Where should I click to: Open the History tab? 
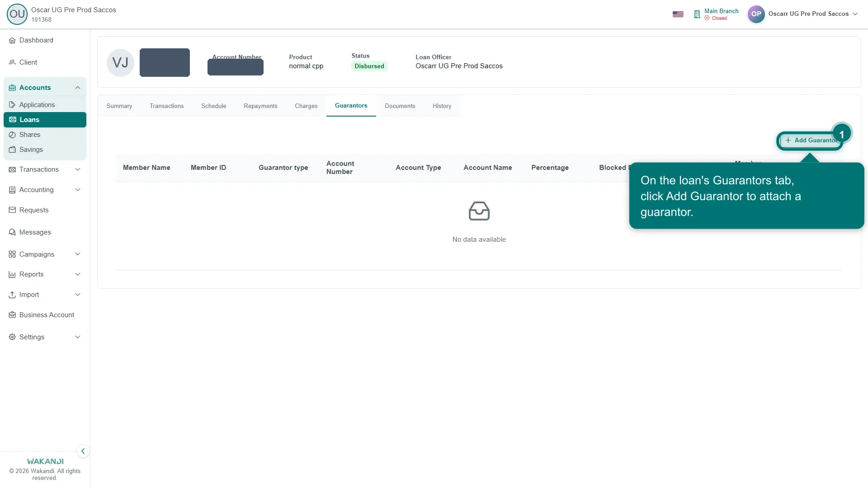click(x=442, y=106)
